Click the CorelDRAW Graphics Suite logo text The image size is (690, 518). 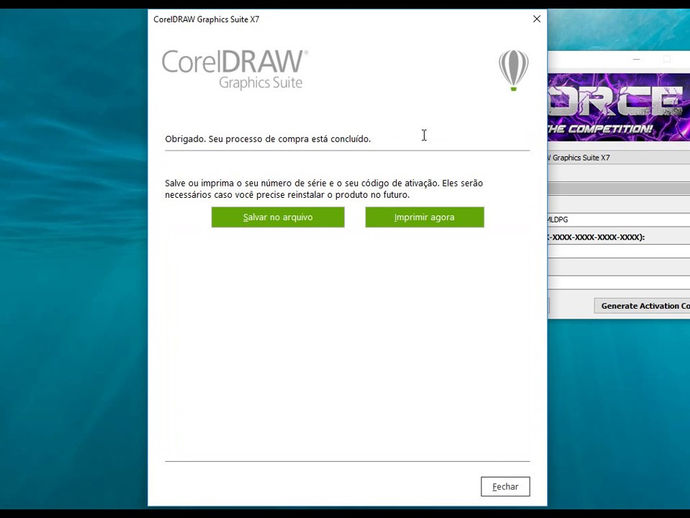point(235,69)
